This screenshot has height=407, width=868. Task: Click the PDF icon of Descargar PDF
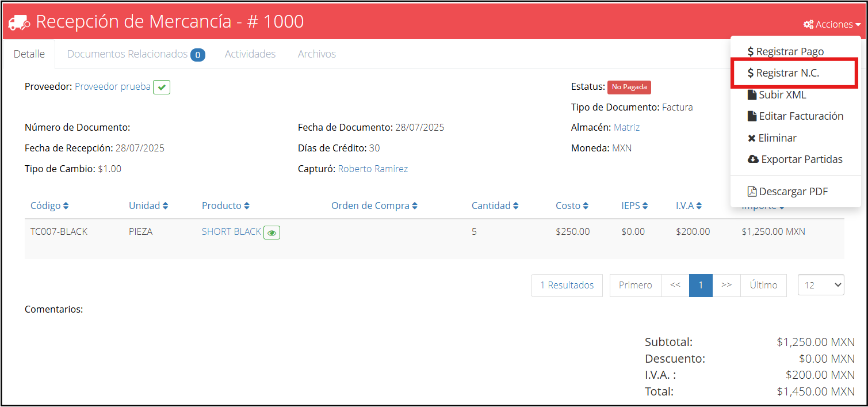tap(752, 191)
